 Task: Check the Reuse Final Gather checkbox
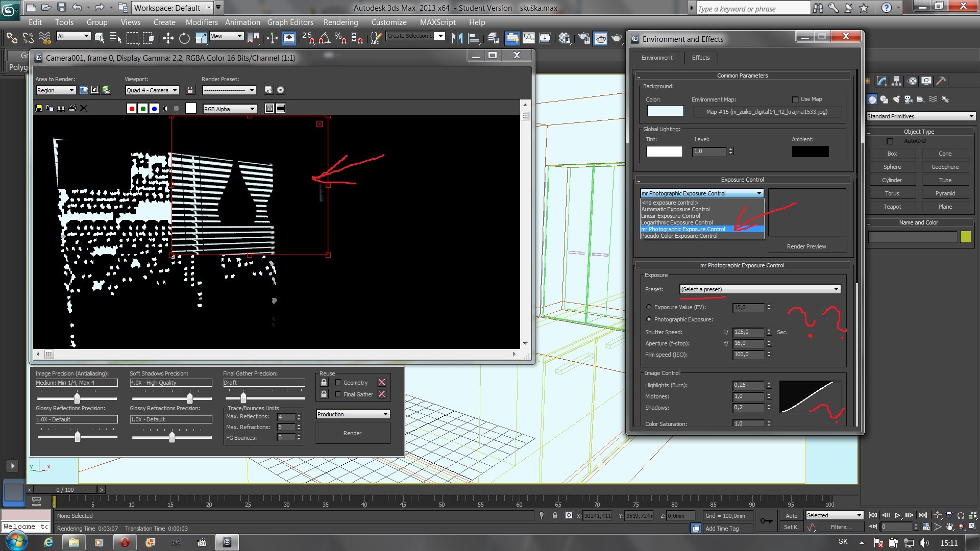point(338,394)
